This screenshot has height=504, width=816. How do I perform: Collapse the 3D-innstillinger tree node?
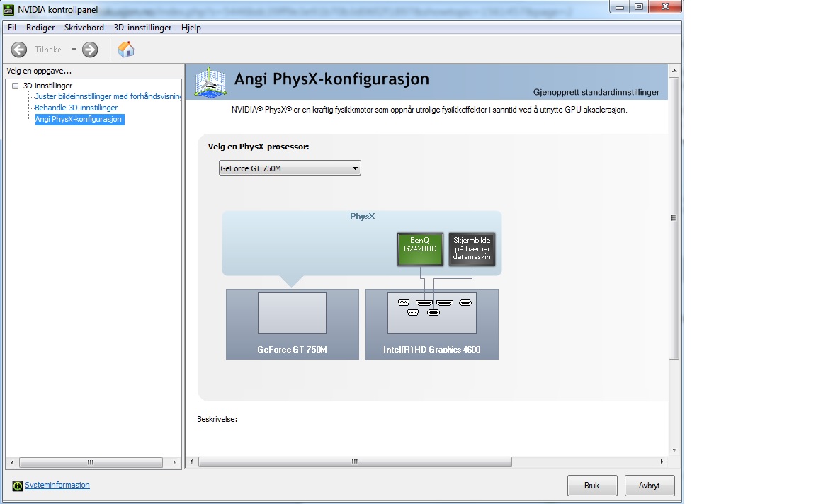point(15,86)
